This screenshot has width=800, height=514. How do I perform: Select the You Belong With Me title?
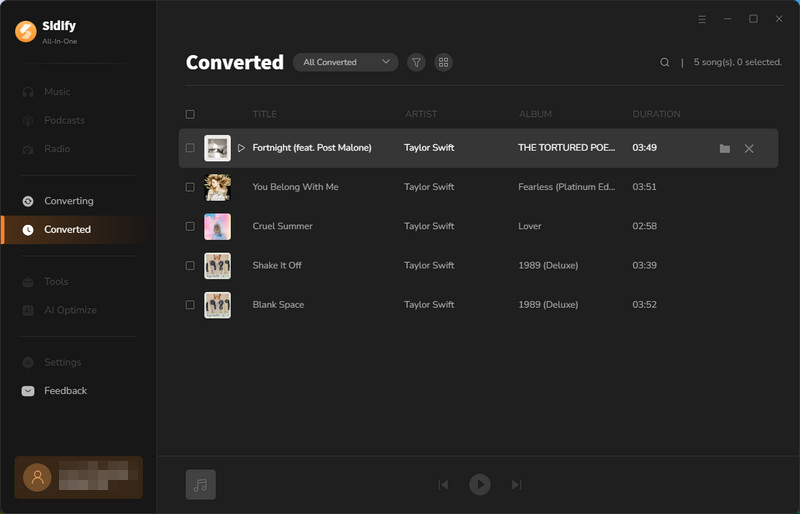[295, 187]
